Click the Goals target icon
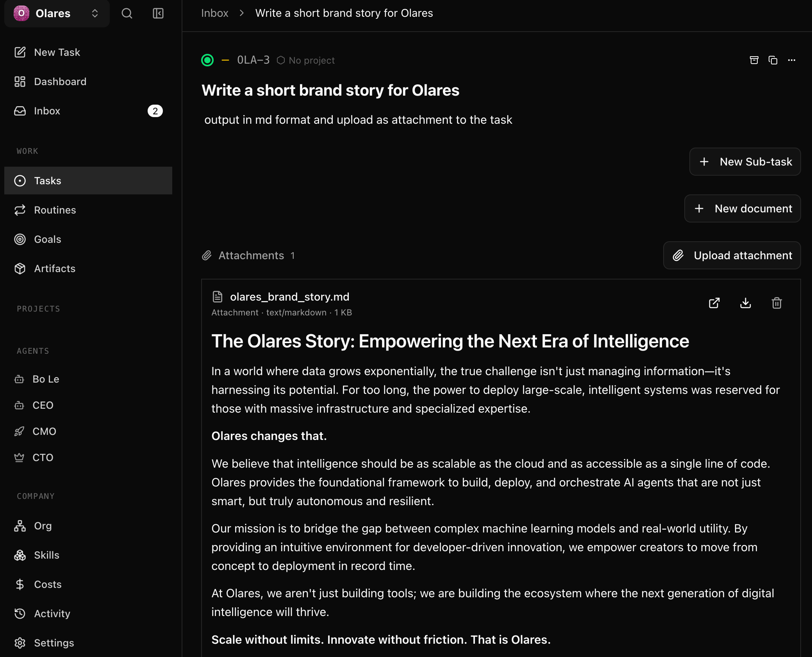 point(20,239)
